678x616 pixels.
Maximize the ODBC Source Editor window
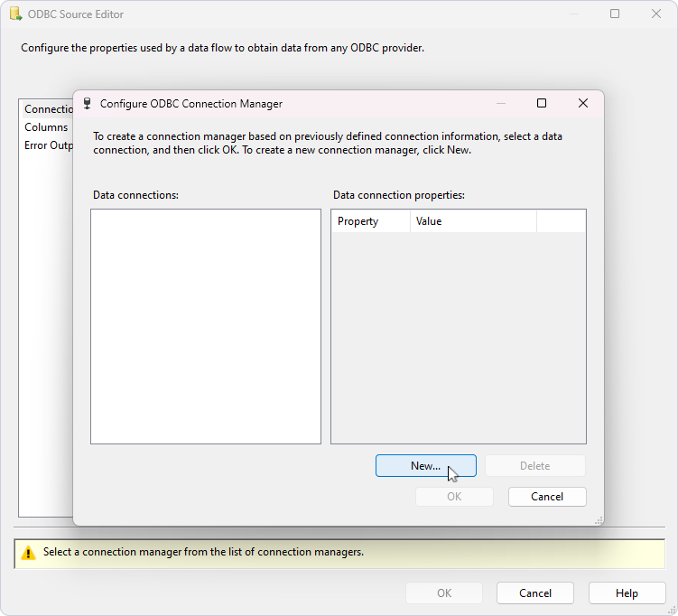(x=615, y=14)
